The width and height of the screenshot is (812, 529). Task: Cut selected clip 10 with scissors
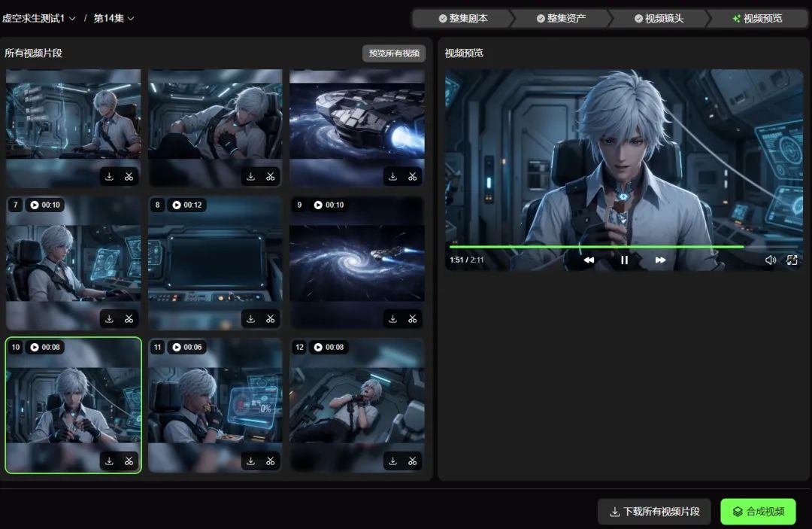(x=129, y=461)
